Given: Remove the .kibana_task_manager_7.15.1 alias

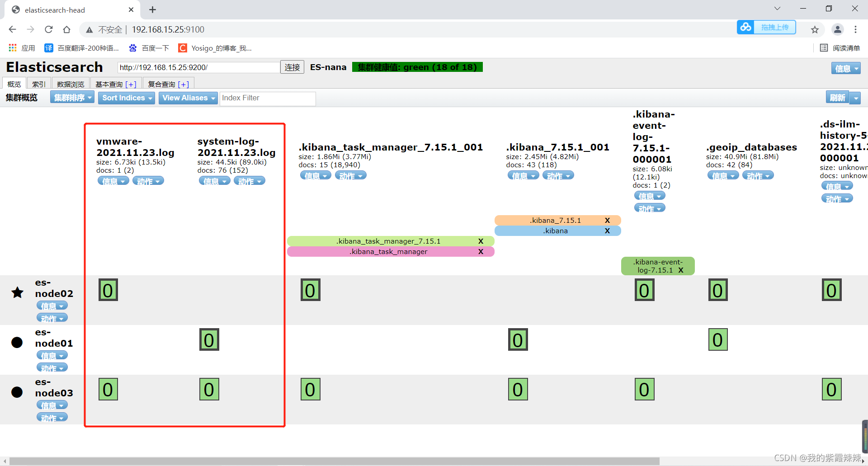Looking at the screenshot, I should click(x=481, y=241).
